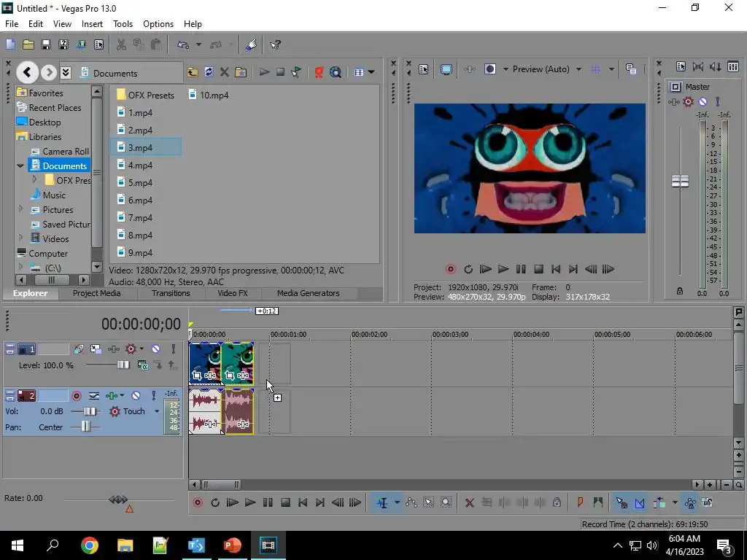This screenshot has width=747, height=560.
Task: Collapse the Documents tree node
Action: (x=20, y=166)
